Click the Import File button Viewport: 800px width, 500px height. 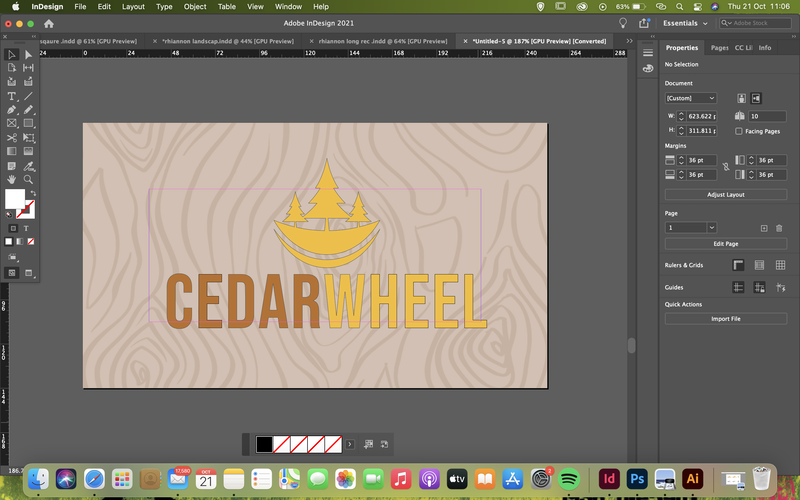point(726,319)
